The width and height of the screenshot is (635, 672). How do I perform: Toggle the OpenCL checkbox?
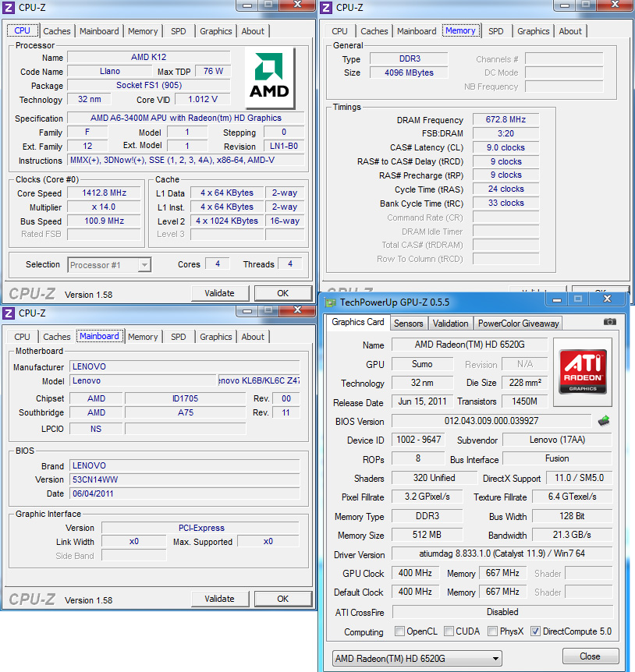399,631
